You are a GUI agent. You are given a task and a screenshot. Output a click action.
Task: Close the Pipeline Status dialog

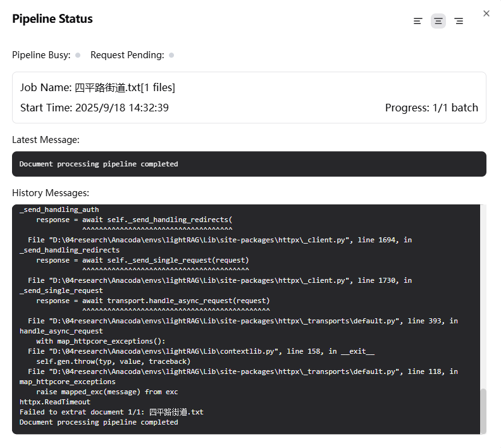tap(486, 13)
